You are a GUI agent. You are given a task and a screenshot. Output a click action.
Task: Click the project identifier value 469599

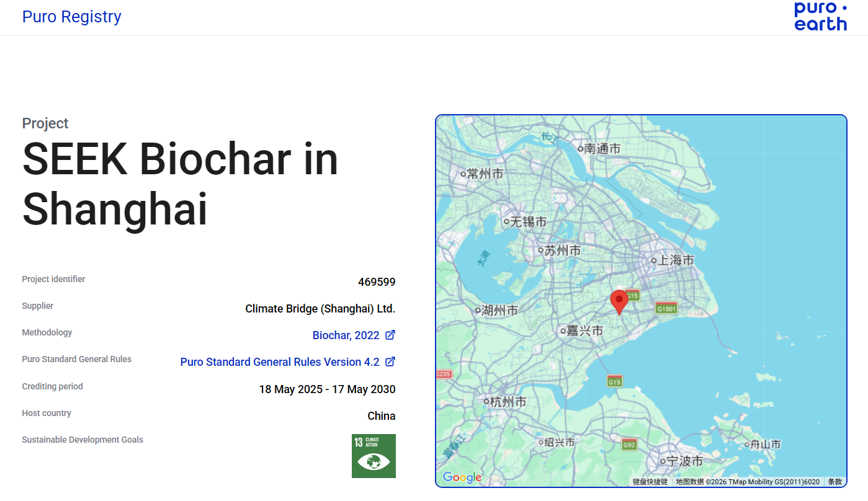click(377, 282)
